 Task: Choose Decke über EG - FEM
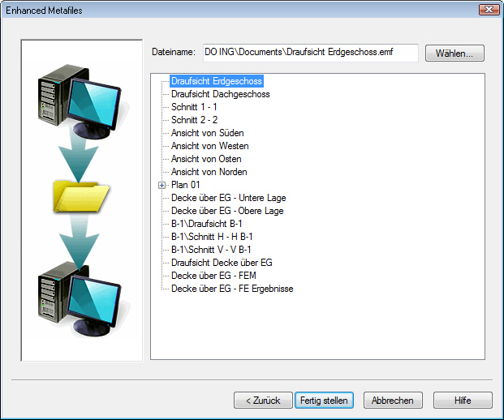point(213,276)
